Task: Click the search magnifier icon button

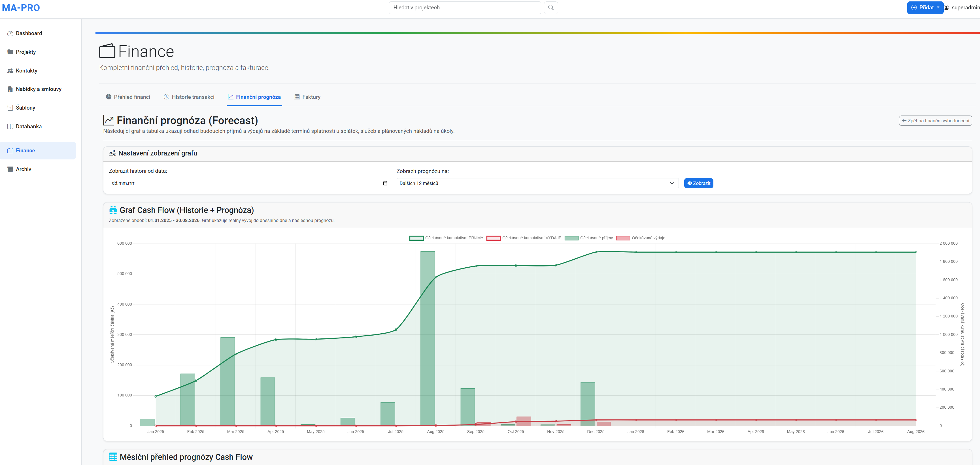Action: click(550, 8)
